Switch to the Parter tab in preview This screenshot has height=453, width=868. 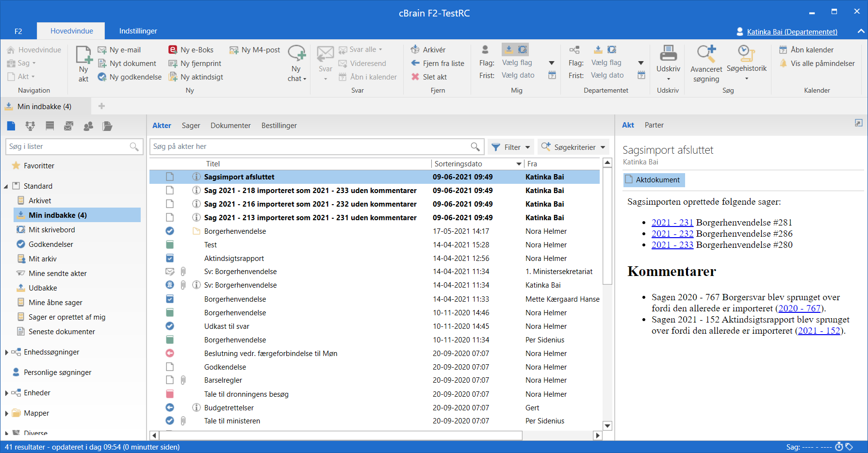[654, 125]
